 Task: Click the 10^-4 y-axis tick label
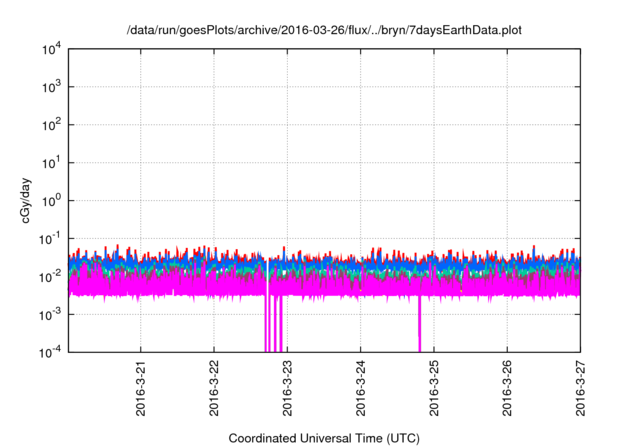tap(50, 352)
